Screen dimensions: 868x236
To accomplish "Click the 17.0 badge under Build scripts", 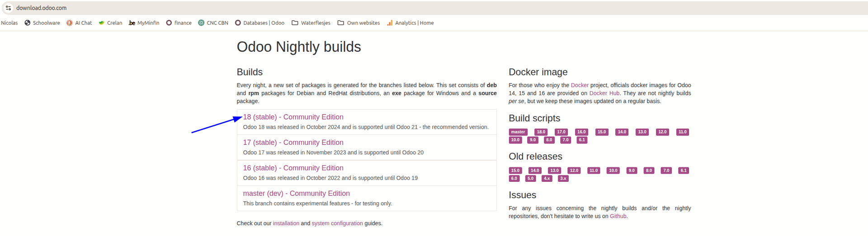I will [x=561, y=132].
